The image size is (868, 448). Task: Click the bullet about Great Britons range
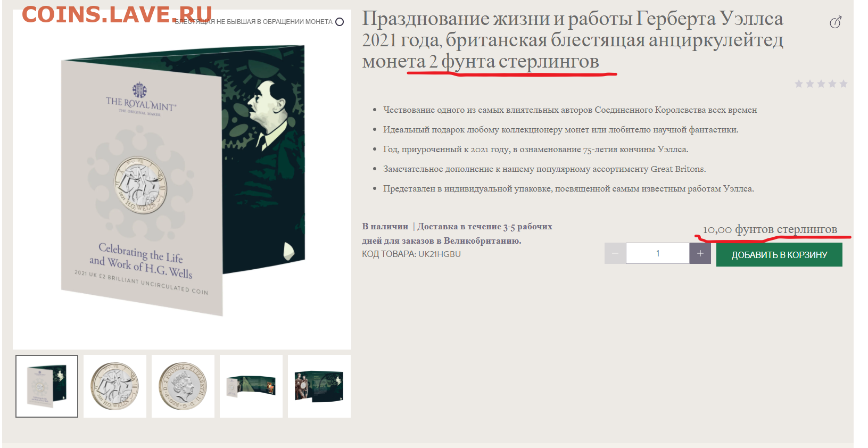(x=544, y=169)
